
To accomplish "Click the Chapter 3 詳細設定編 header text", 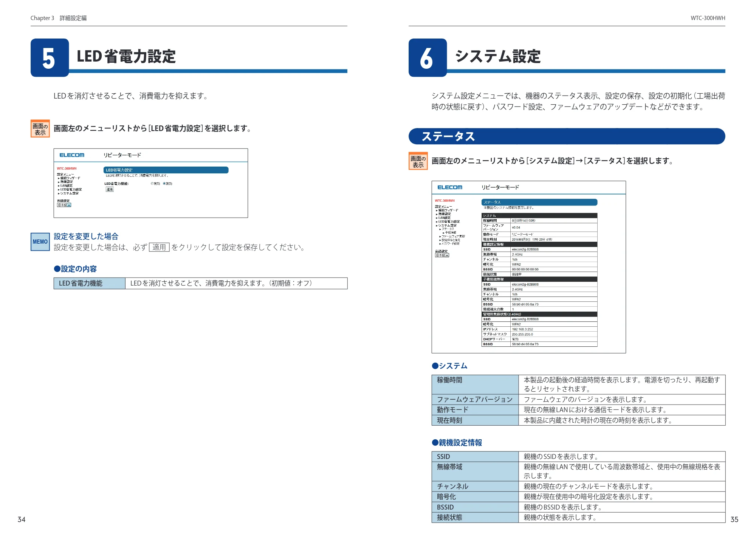I will pos(59,18).
